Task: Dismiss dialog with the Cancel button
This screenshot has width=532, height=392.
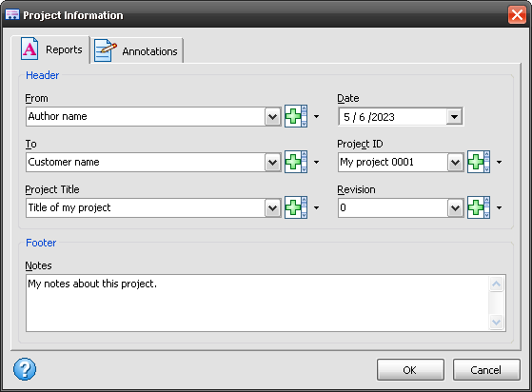Action: tap(486, 370)
